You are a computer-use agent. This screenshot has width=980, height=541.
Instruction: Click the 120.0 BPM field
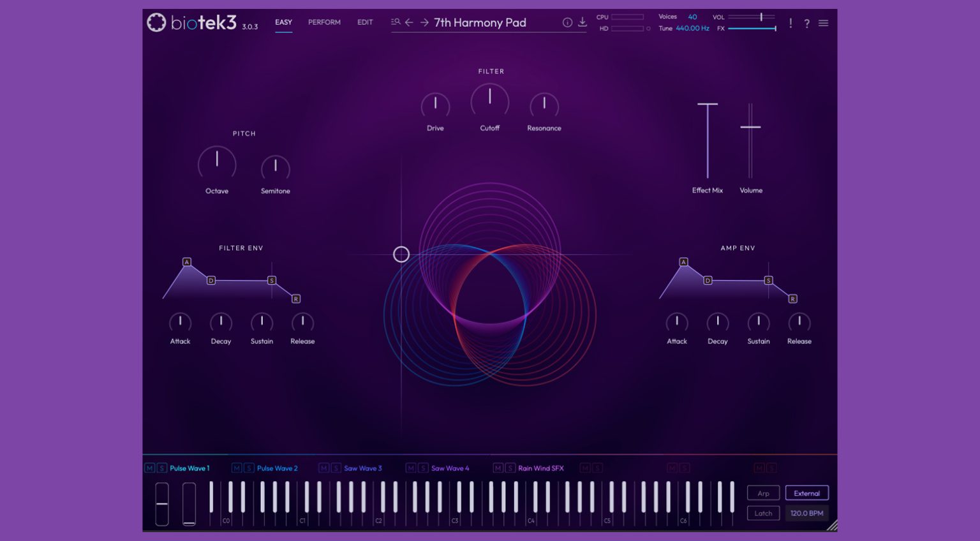[x=806, y=513]
